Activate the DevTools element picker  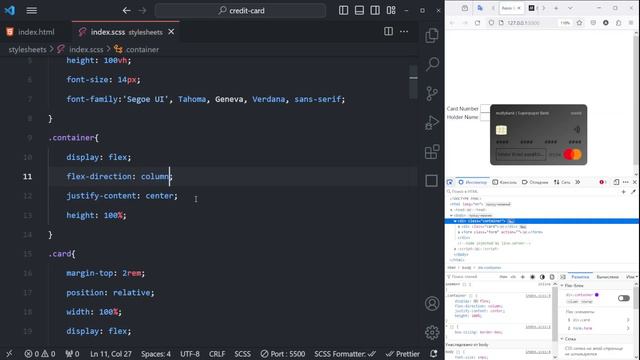coord(450,182)
